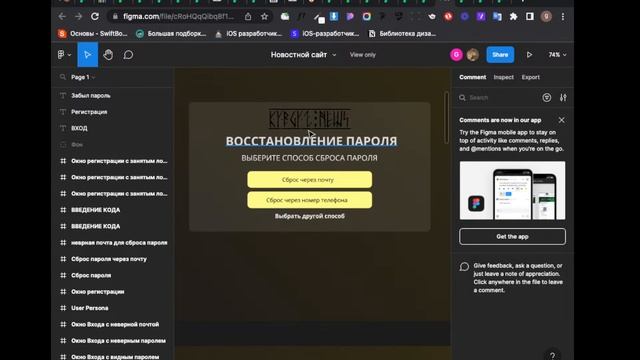
Task: Click the ВЫБЕРИТЕ СПОСОБ СБРОСА ПАРОЛЯ subtitle
Action: (309, 158)
